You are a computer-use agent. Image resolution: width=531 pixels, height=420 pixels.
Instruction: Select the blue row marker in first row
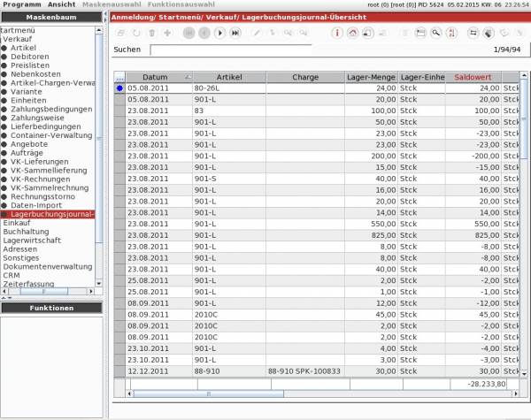tap(119, 88)
